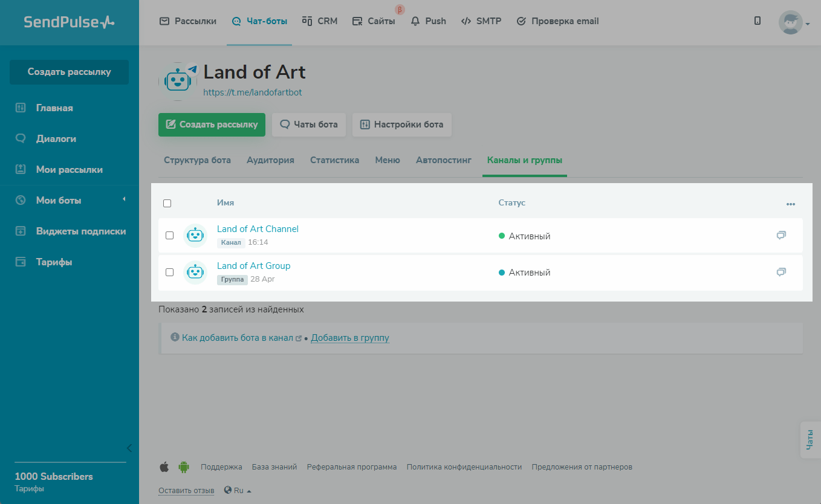Click the mobile device icon in header
Viewport: 821px width, 504px height.
[758, 21]
